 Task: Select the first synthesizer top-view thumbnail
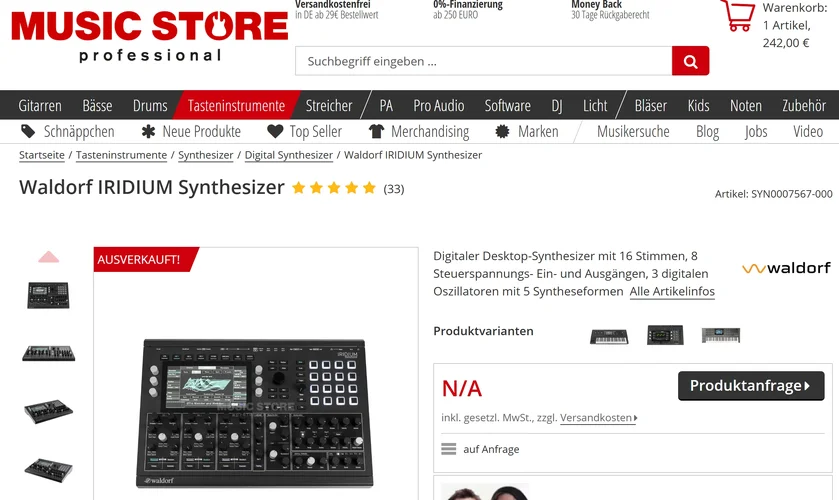(48, 295)
